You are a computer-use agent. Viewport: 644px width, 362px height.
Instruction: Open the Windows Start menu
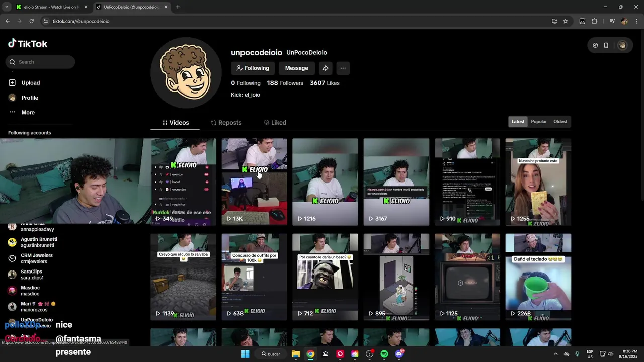point(245,354)
